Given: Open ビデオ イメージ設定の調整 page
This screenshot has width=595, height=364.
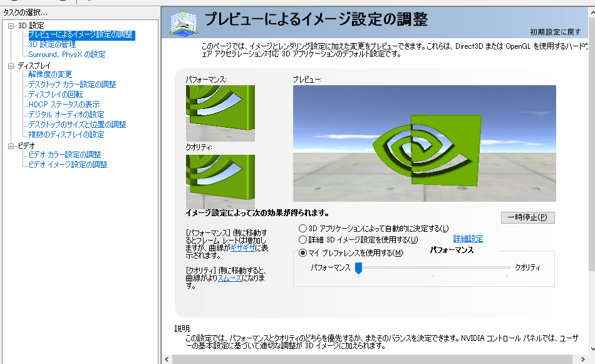Looking at the screenshot, I should (68, 165).
